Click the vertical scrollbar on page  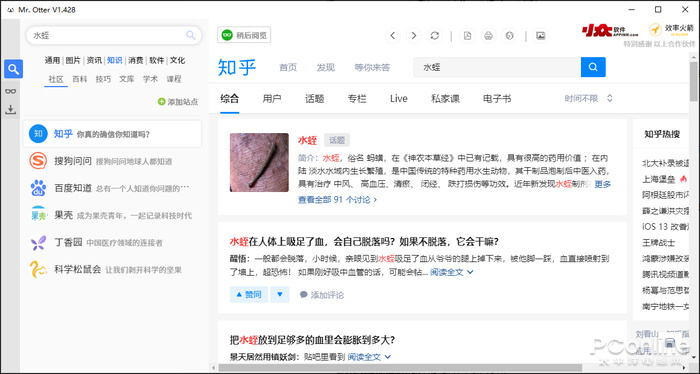tap(693, 82)
